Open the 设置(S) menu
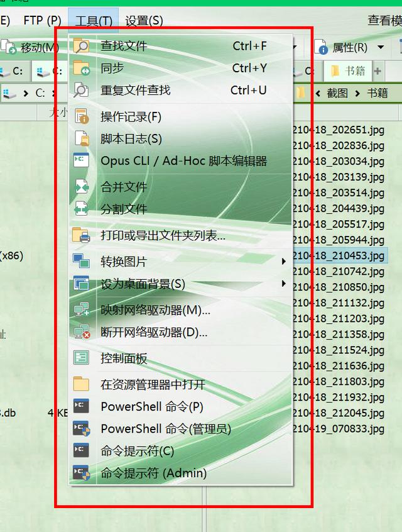Screen dimensions: 402x532 pyautogui.click(x=144, y=21)
